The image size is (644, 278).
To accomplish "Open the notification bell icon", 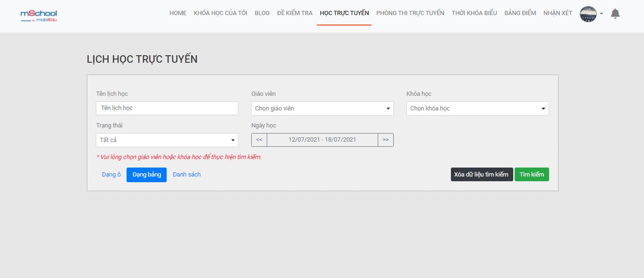I will pyautogui.click(x=615, y=14).
